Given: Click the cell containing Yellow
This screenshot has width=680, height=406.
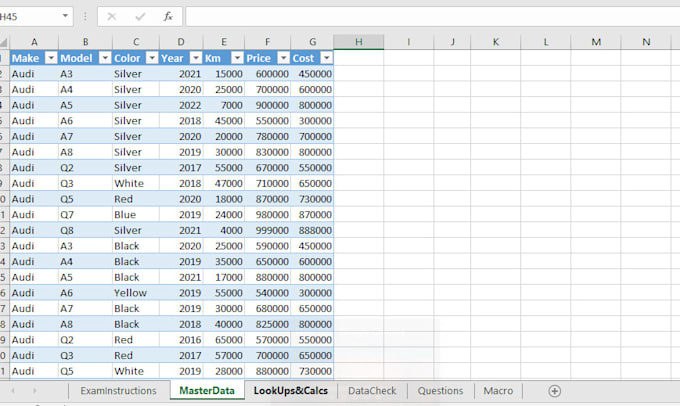Looking at the screenshot, I should [134, 293].
